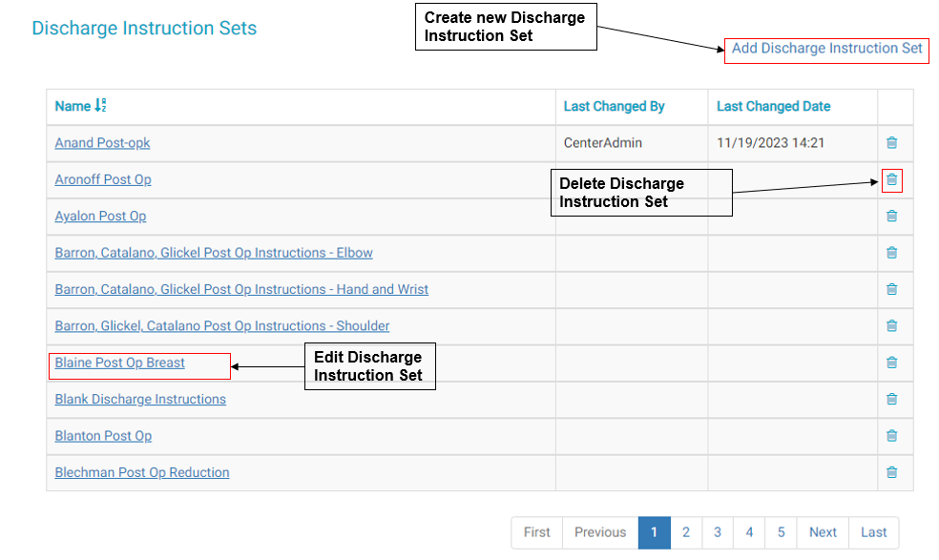Delete the Ayalon Post Op row
This screenshot has height=560, width=939.
891,217
